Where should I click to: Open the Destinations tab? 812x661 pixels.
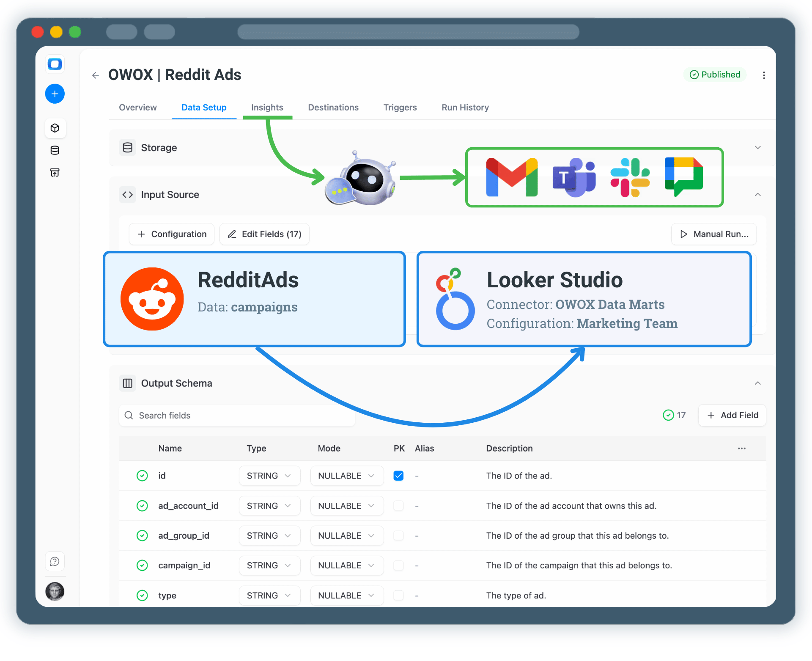333,107
